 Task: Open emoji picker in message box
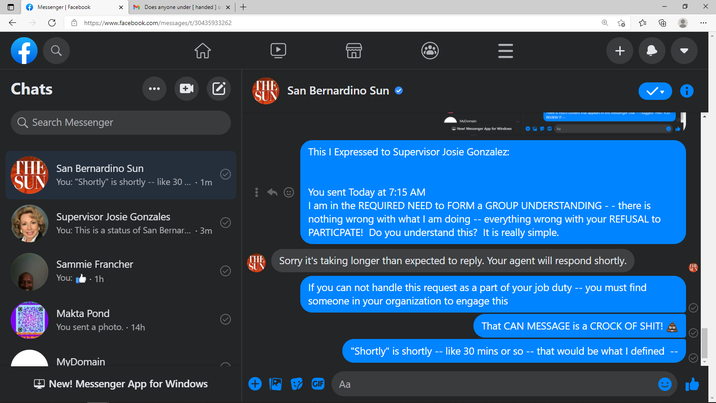665,384
